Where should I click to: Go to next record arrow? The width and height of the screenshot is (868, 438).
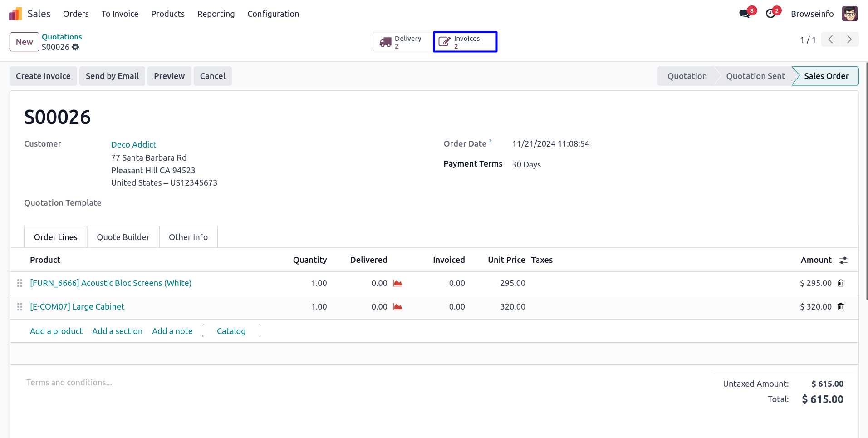(849, 39)
